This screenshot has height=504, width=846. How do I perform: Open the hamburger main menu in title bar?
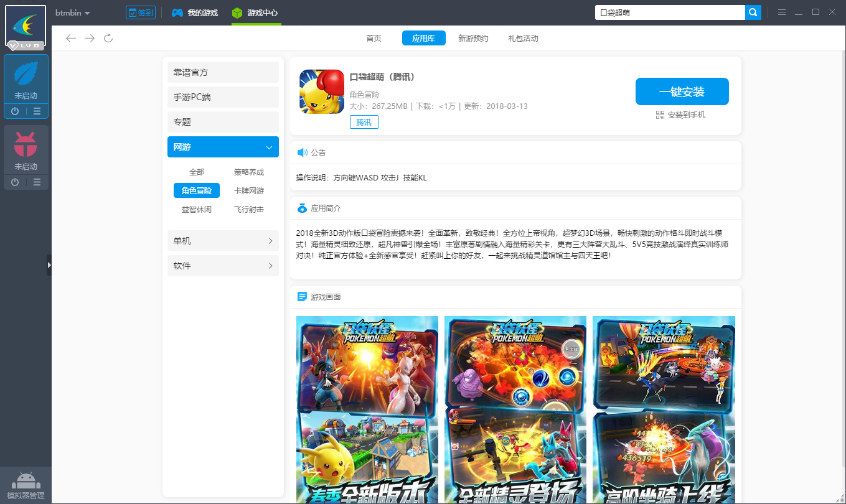pos(782,12)
